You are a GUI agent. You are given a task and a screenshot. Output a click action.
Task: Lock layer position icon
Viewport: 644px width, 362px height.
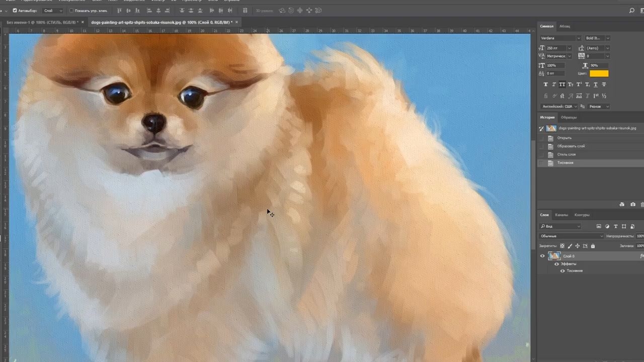pyautogui.click(x=578, y=246)
